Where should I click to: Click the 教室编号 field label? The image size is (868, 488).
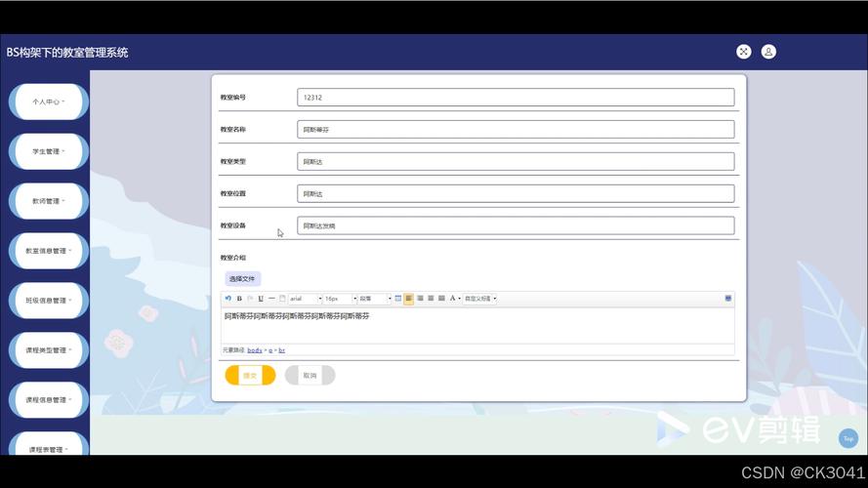pyautogui.click(x=233, y=98)
